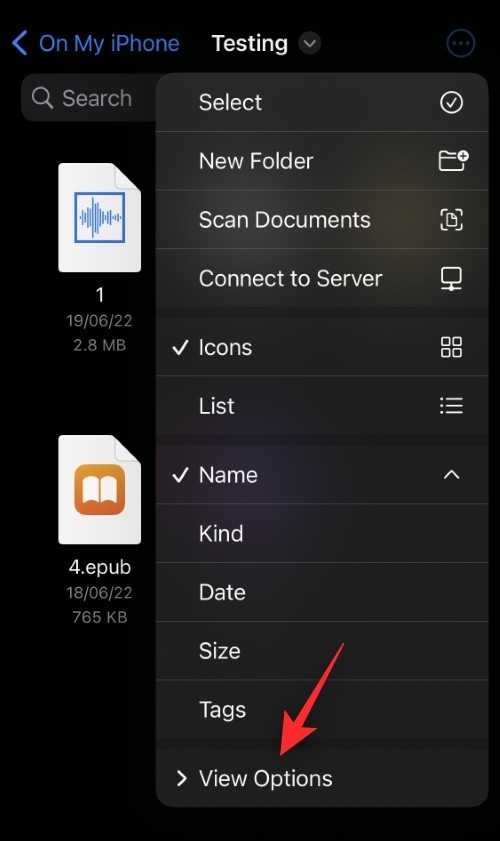Sort files by Name
Image resolution: width=500 pixels, height=841 pixels.
322,475
